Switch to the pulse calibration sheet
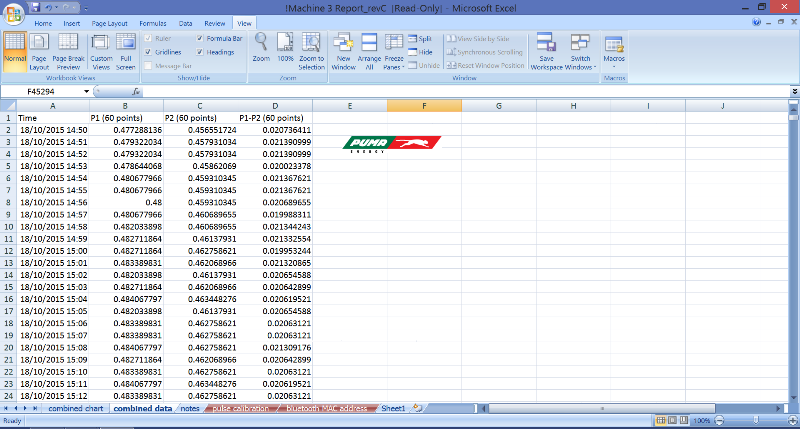Image resolution: width=800 pixels, height=429 pixels. coord(240,409)
